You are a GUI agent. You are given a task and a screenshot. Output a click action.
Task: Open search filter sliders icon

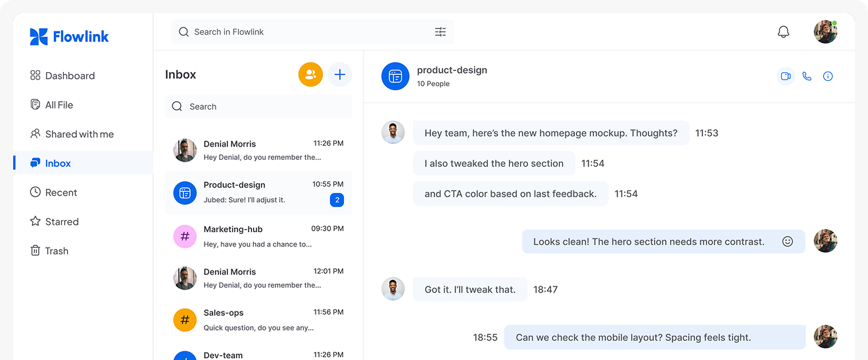click(441, 32)
